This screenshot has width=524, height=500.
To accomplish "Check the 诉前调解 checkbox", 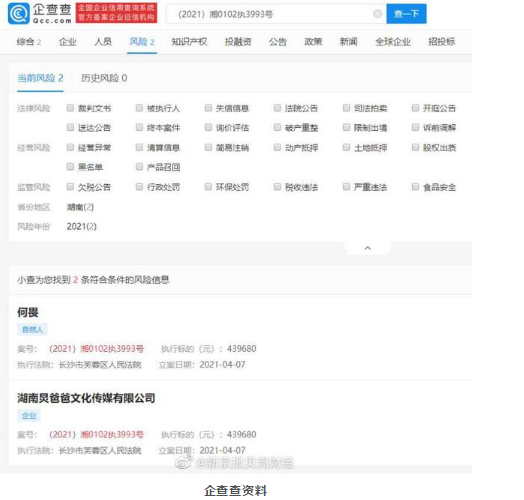I will 415,127.
